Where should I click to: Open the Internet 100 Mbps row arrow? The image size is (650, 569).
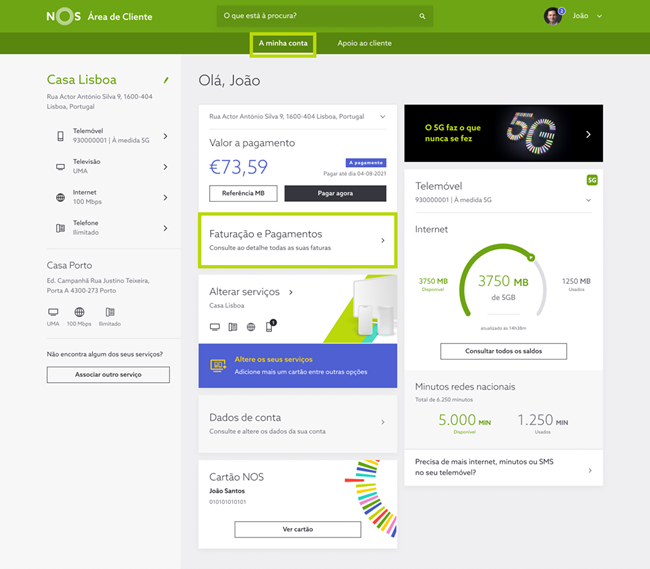[x=165, y=197]
